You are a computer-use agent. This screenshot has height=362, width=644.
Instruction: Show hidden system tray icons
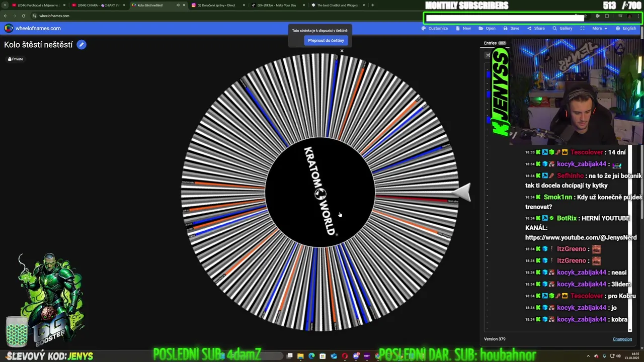[589, 356]
